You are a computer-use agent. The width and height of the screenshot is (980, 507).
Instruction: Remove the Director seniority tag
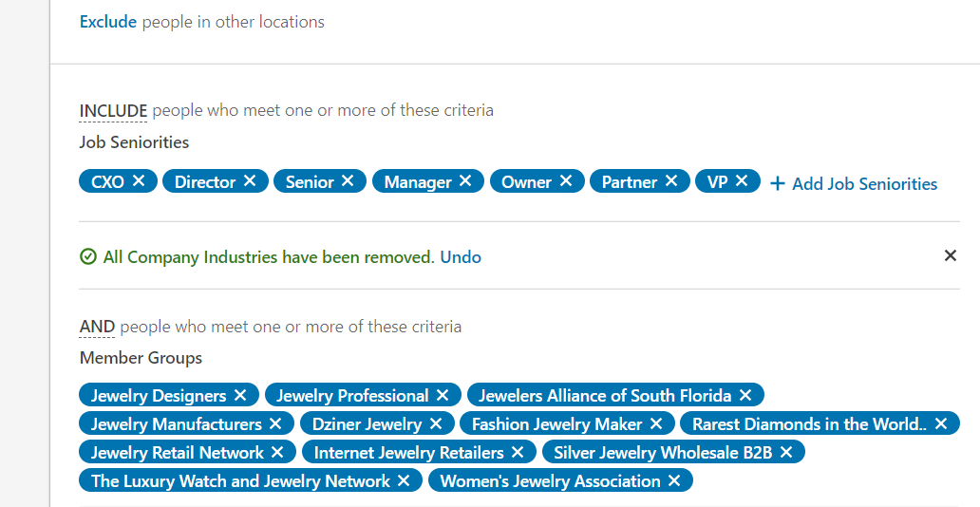(x=250, y=180)
